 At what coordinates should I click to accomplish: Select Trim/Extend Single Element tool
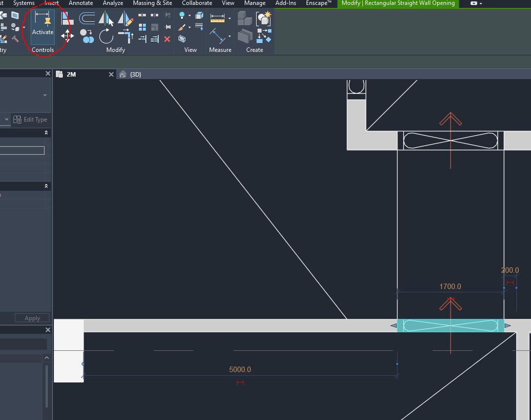coord(142,39)
